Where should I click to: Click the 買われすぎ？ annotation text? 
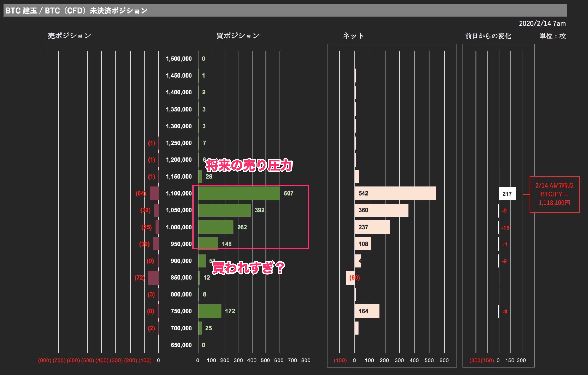click(x=249, y=268)
